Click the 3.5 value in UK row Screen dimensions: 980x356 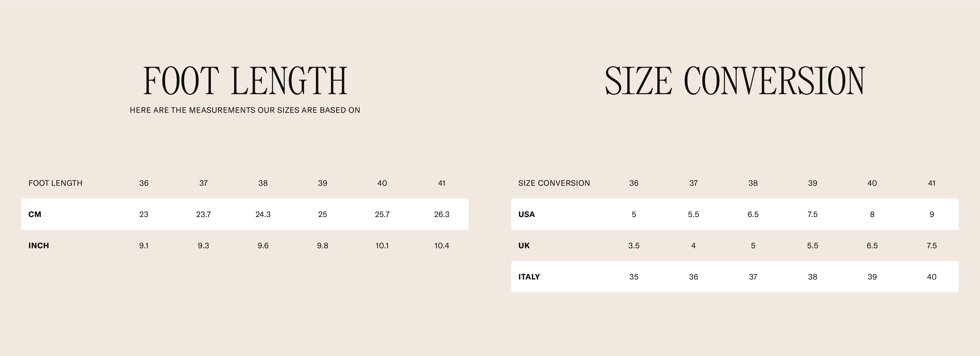(634, 246)
